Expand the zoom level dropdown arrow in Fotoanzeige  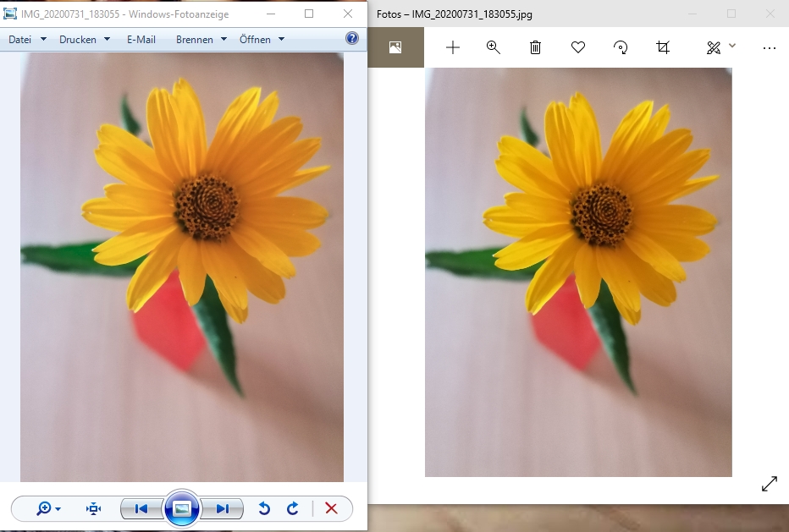coord(58,509)
